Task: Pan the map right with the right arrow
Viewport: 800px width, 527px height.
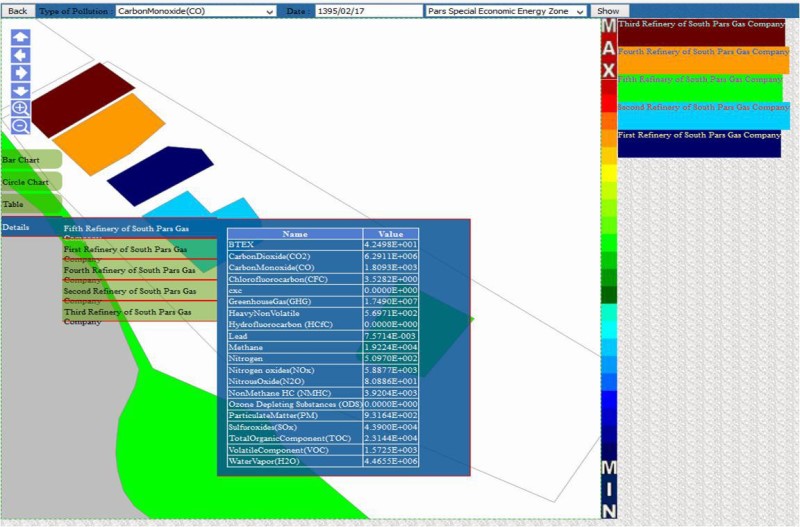Action: tap(20, 73)
